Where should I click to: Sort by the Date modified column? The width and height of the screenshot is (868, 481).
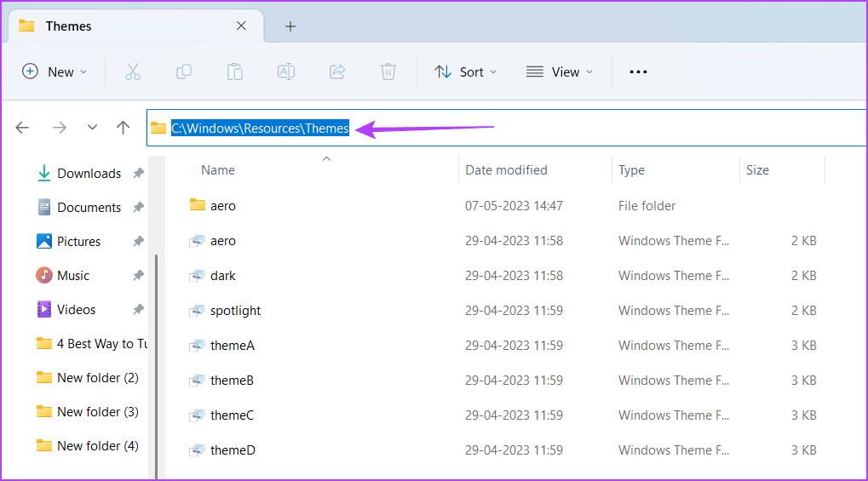click(x=506, y=170)
